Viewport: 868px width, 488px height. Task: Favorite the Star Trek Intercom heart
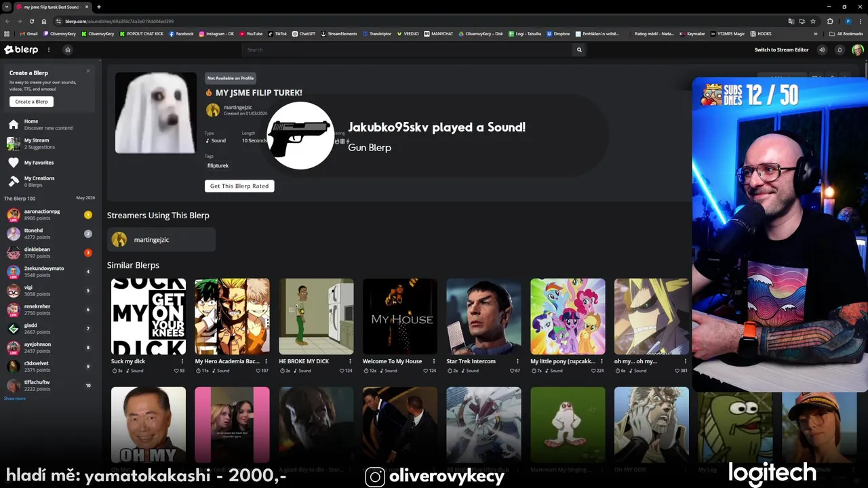(513, 371)
